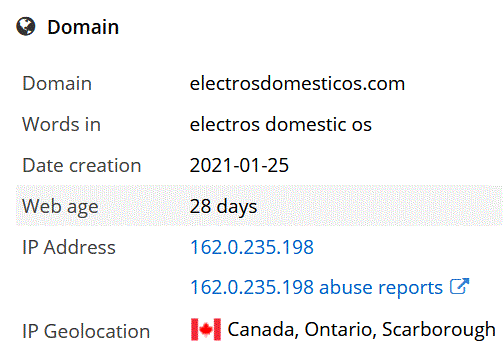Open the 162.0.235.198 IP address link
The height and width of the screenshot is (364, 503).
[252, 247]
